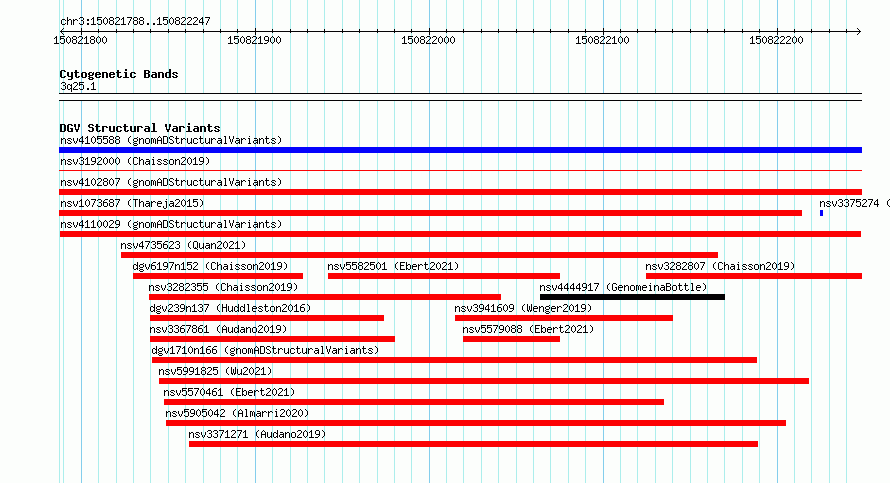
Task: Click the nsv3375274 label
Action: 849,203
